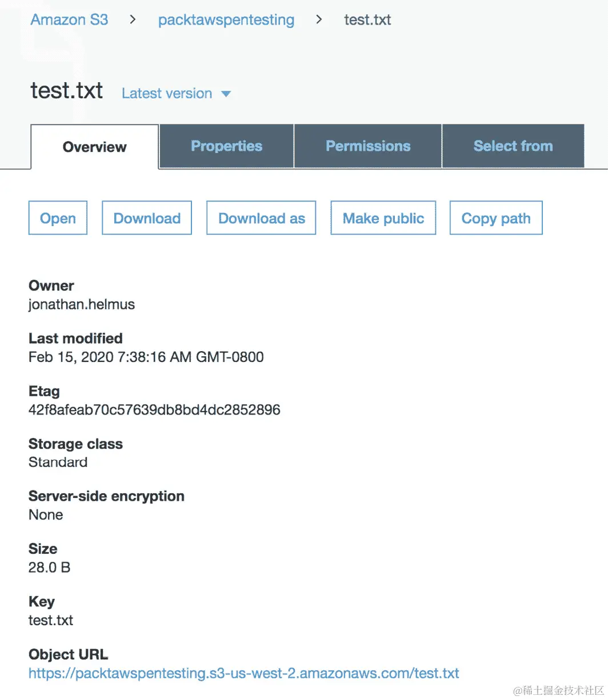Copy the object path
This screenshot has height=700, width=608.
496,218
